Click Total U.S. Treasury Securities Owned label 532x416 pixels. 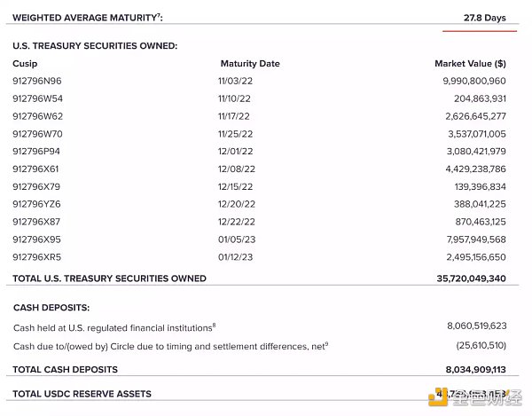point(110,279)
